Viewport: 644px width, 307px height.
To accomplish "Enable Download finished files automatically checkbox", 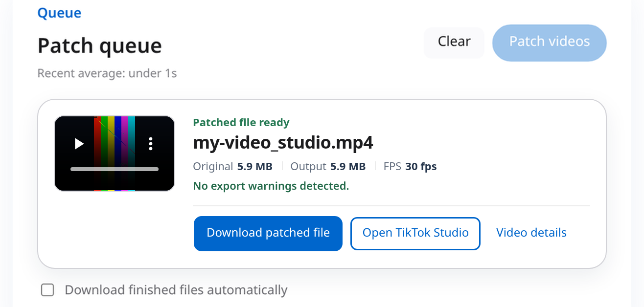I will [47, 290].
